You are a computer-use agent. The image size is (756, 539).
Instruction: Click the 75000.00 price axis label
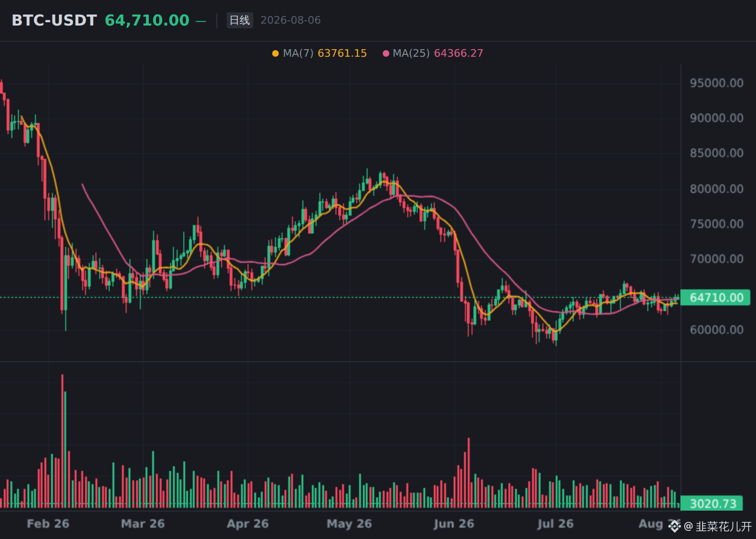[x=716, y=224]
